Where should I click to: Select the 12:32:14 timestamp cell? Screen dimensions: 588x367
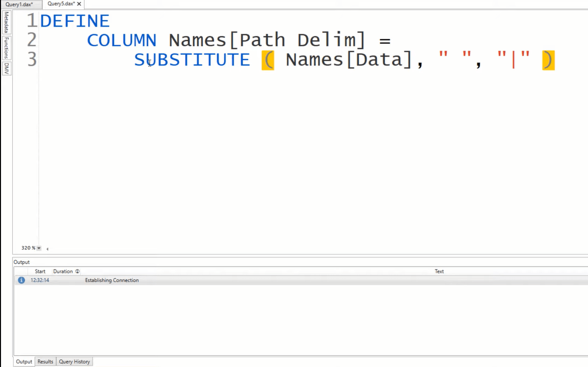[x=40, y=280]
